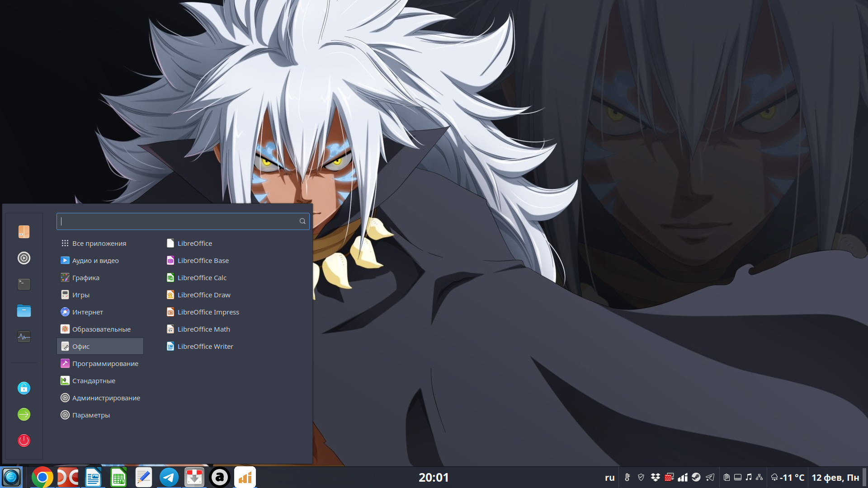Click the lock screen icon in the sidebar
Screen dimensions: 868x488
tap(24, 388)
